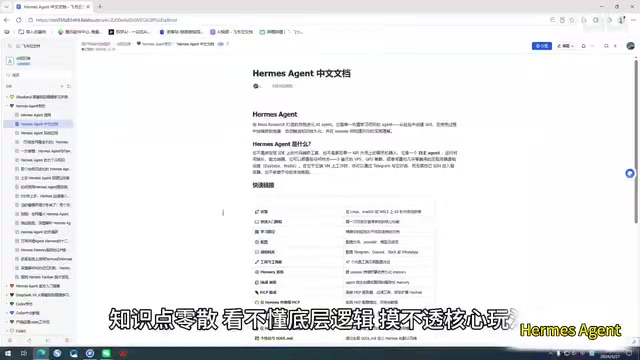
Task: Open the more options ellipsis in the document header
Action: 592,46
